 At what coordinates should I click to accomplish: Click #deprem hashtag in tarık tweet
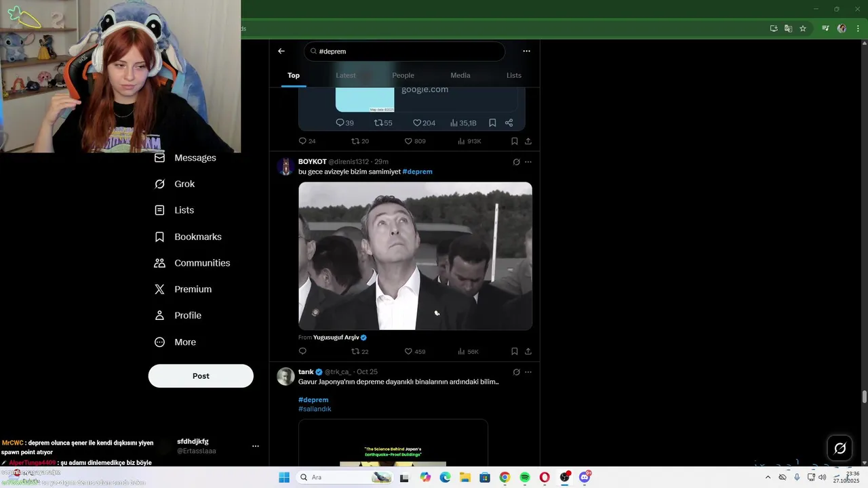click(x=313, y=400)
